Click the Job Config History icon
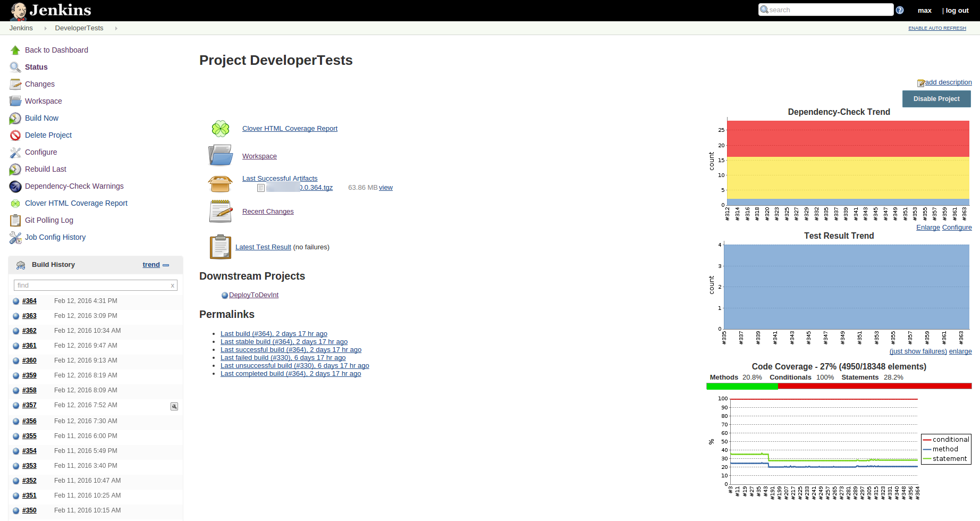 coord(15,237)
